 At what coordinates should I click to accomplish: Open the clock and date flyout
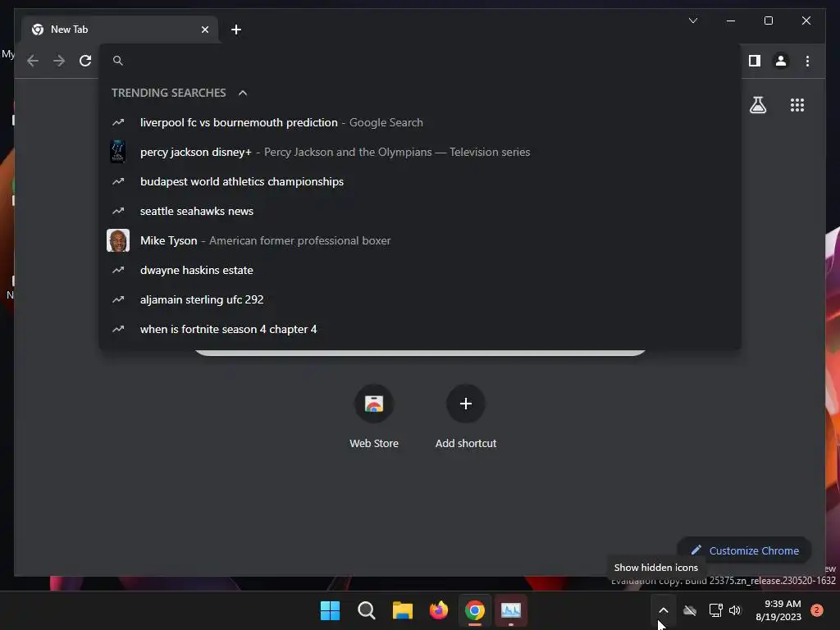pos(778,610)
